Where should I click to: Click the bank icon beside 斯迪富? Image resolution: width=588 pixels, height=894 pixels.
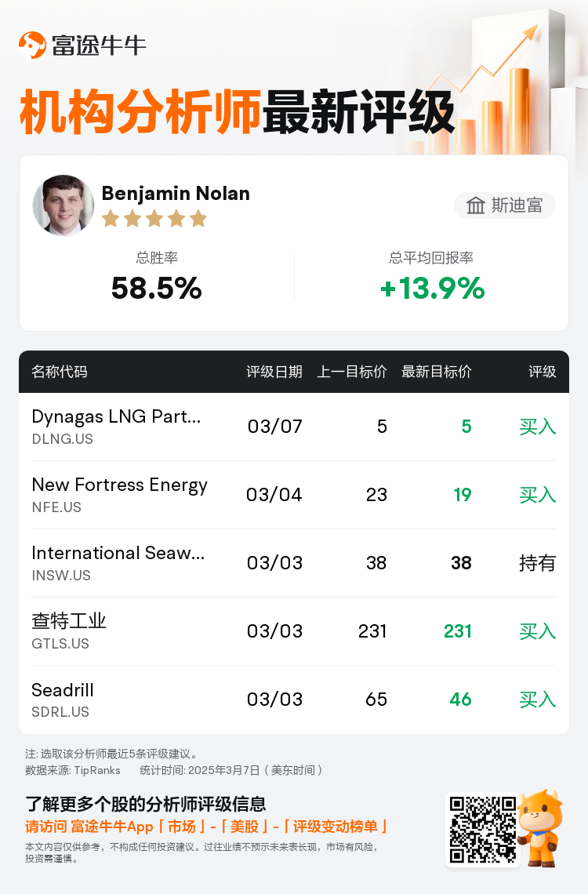pyautogui.click(x=476, y=205)
